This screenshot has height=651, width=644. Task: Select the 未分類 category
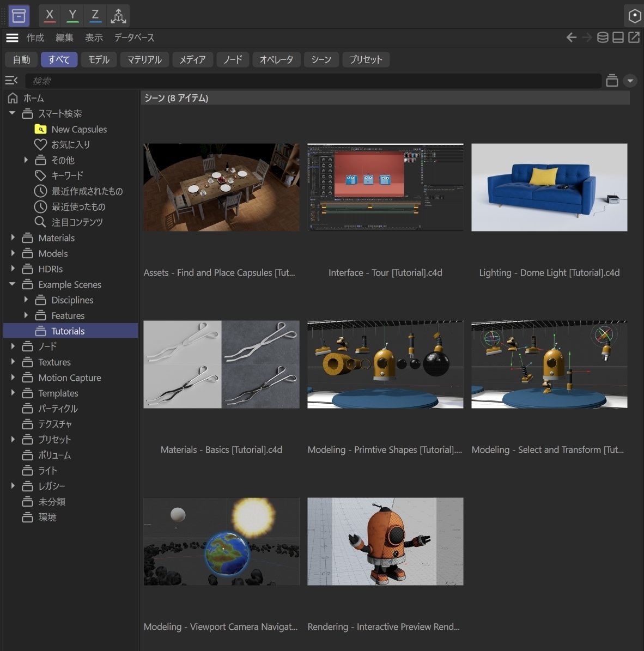(51, 502)
